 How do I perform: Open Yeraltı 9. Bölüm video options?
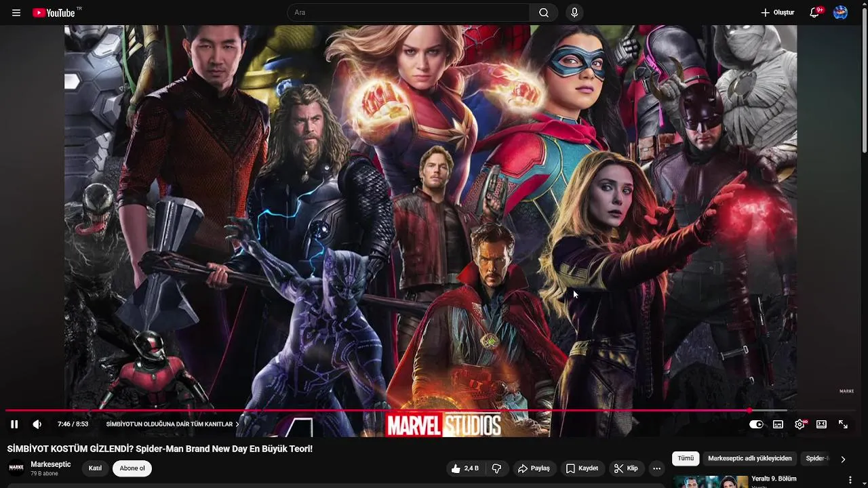click(850, 480)
